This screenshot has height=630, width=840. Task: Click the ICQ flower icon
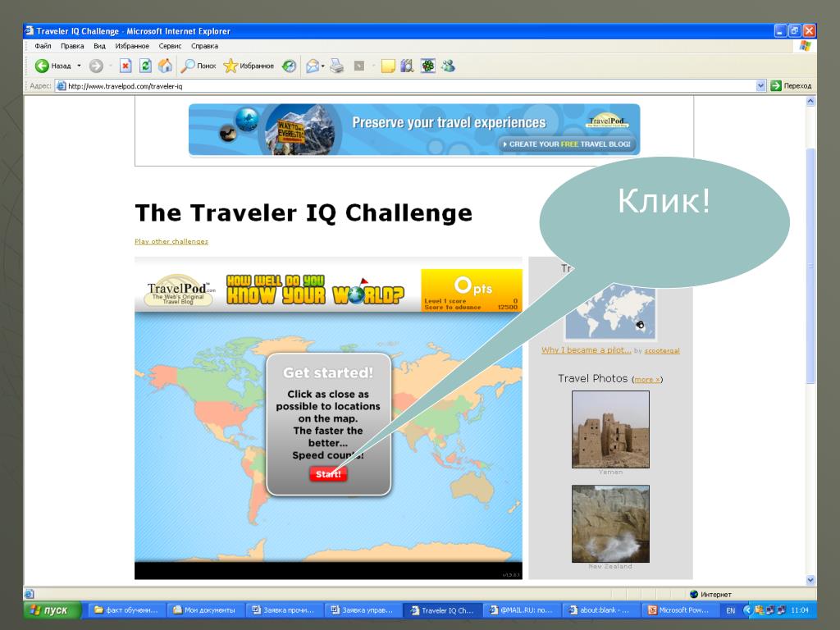pos(427,66)
